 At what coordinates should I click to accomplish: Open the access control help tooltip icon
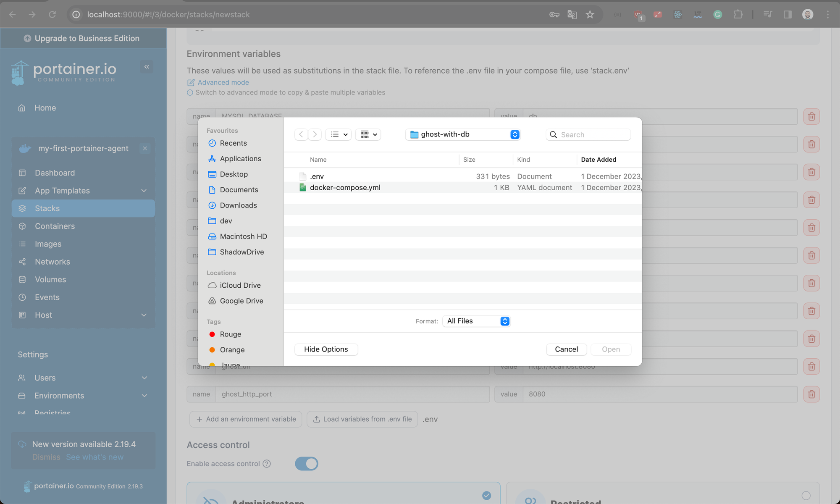tap(267, 464)
